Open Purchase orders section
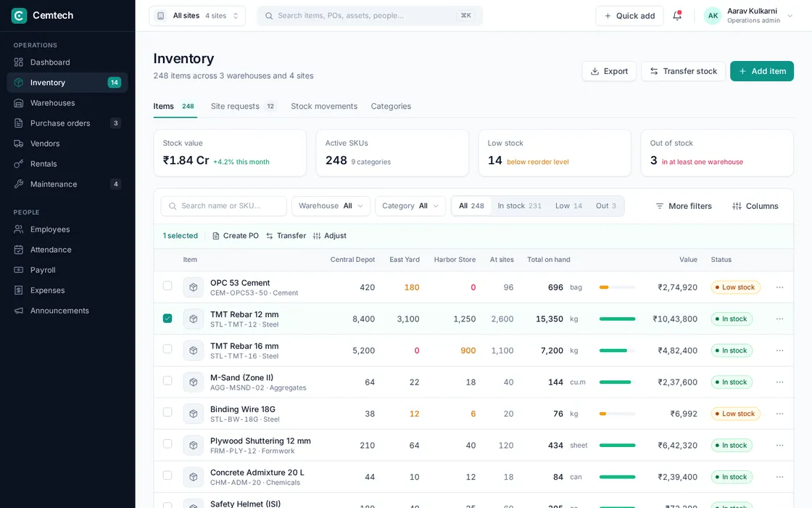Image resolution: width=812 pixels, height=508 pixels. [67, 123]
